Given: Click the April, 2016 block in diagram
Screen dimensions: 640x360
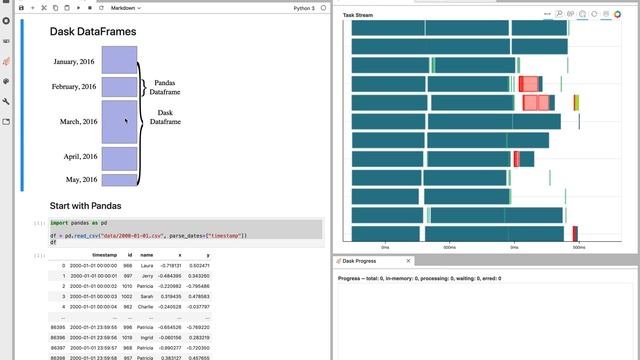Looking at the screenshot, I should [119, 159].
